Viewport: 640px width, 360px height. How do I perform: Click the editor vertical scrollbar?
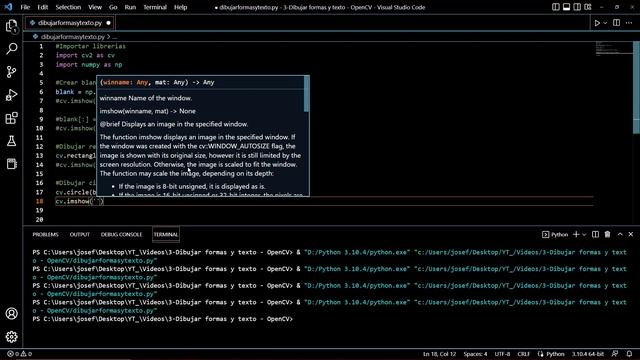pos(636,87)
